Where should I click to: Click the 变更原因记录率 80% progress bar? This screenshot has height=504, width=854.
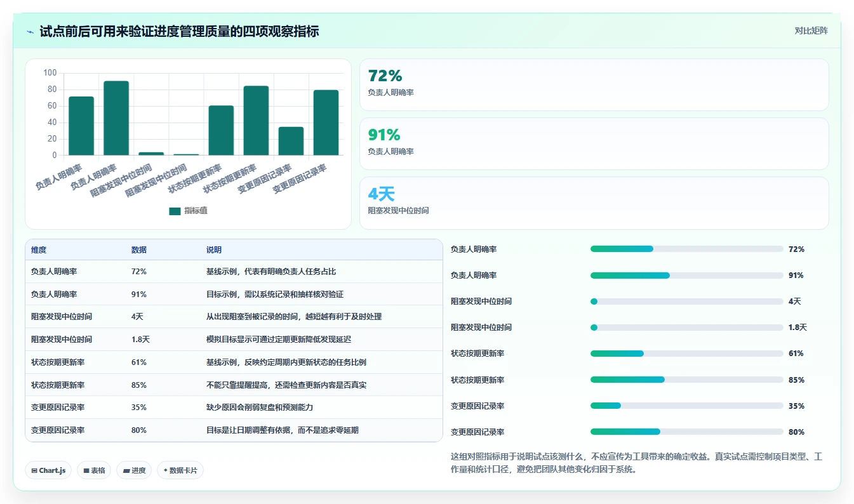686,432
